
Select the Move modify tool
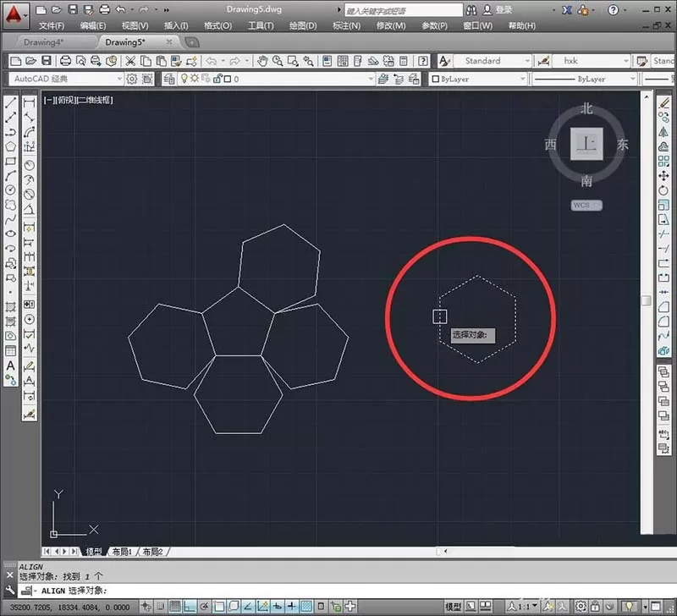click(x=663, y=176)
